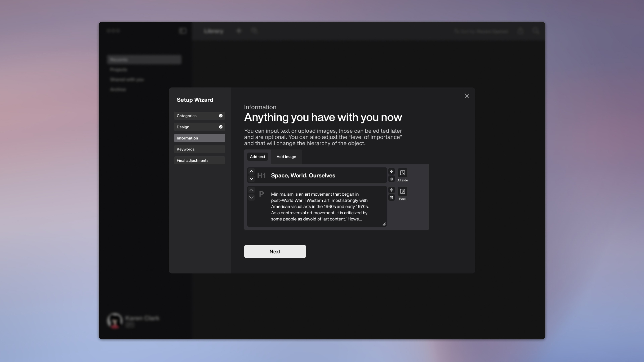The image size is (644, 362).
Task: Raise the paragraph level with the up chevron
Action: coord(251,190)
